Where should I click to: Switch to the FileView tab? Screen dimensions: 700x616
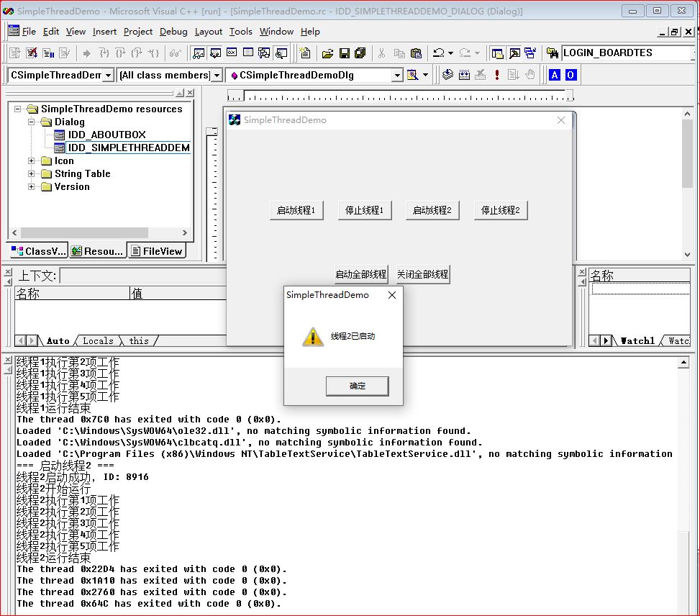pyautogui.click(x=157, y=251)
